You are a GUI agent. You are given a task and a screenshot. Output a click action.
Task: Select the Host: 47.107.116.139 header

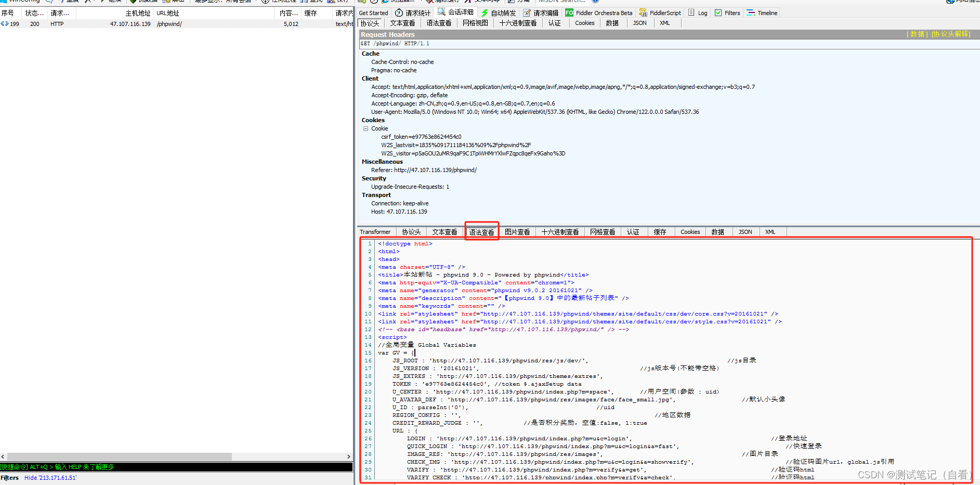[x=399, y=212]
